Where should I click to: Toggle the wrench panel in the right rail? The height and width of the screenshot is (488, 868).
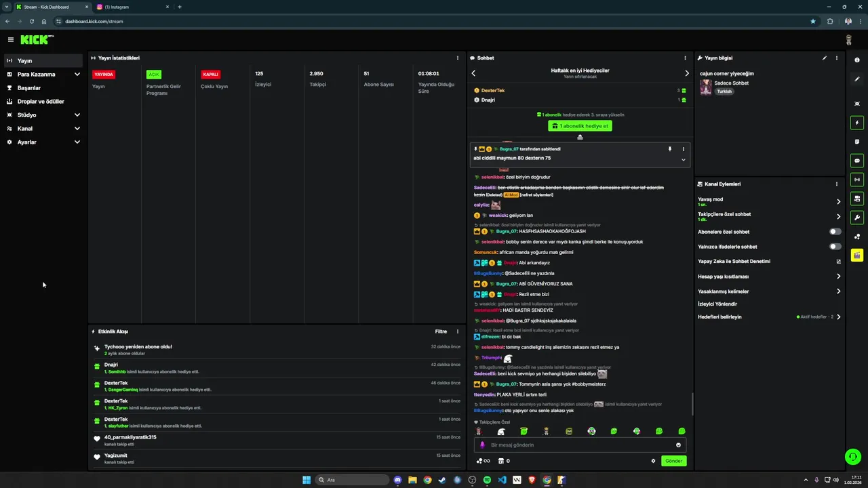click(857, 218)
